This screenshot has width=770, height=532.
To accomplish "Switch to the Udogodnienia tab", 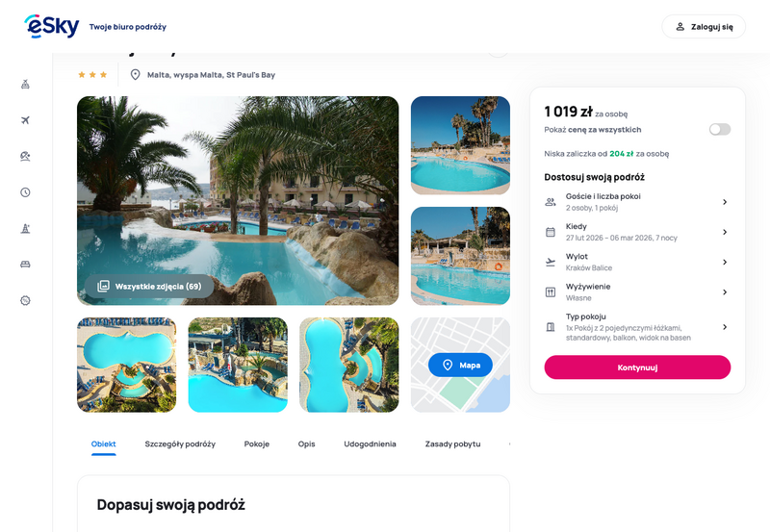I will click(x=370, y=443).
